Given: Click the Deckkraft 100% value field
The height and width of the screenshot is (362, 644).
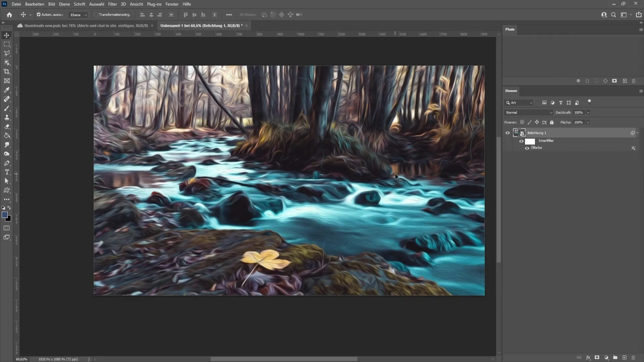Looking at the screenshot, I should click(x=579, y=113).
